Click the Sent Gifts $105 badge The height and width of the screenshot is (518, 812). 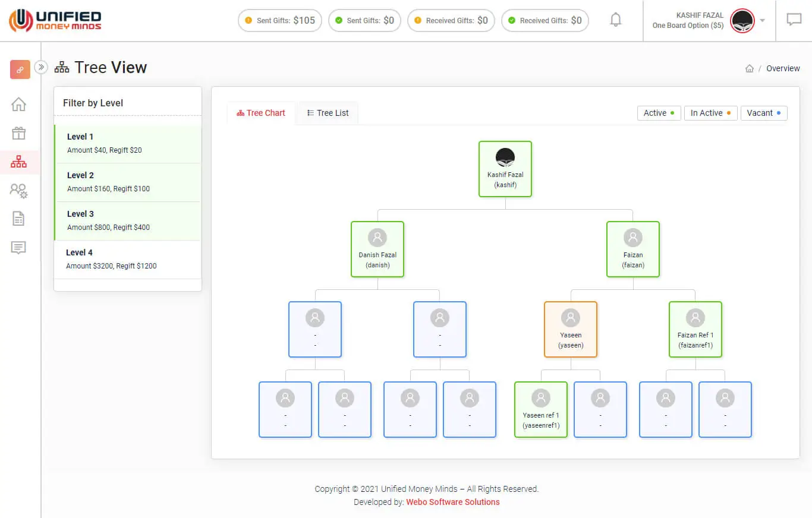pos(280,21)
